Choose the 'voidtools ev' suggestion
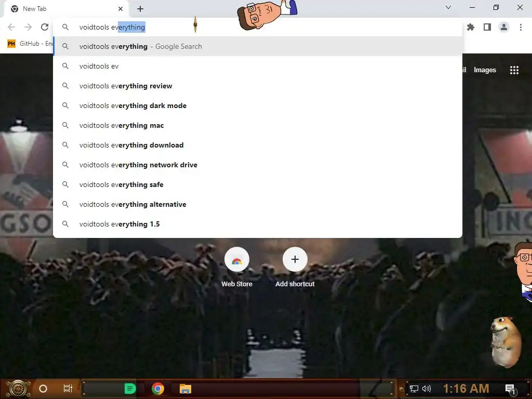The height and width of the screenshot is (399, 532). pyautogui.click(x=258, y=66)
